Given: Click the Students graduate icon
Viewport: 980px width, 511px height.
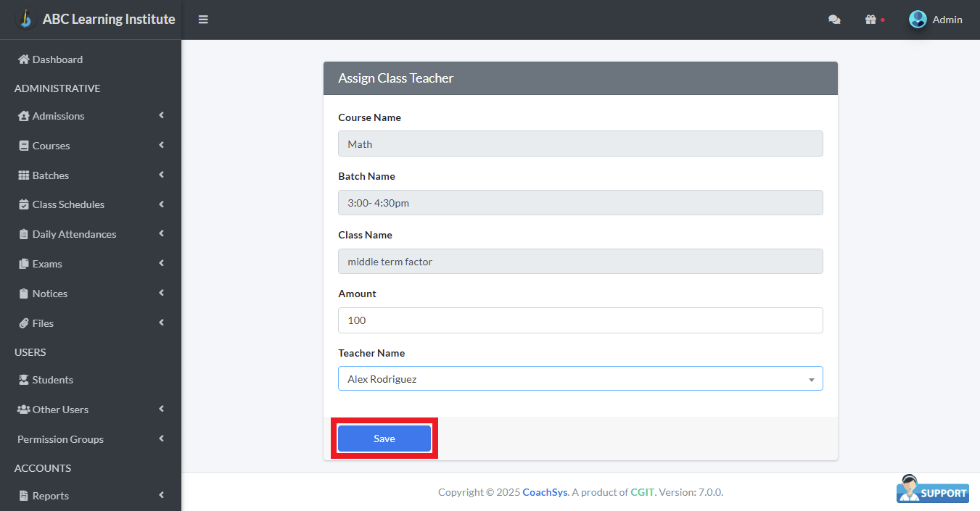Looking at the screenshot, I should click(24, 380).
